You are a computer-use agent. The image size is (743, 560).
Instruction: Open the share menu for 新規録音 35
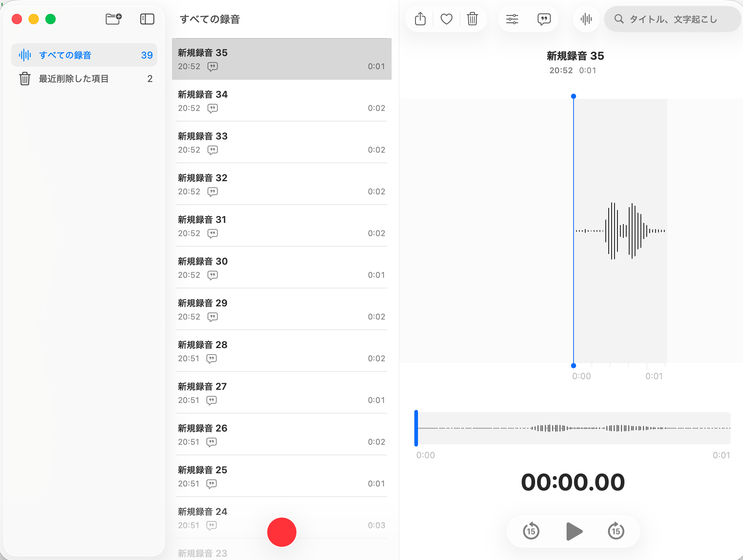420,19
